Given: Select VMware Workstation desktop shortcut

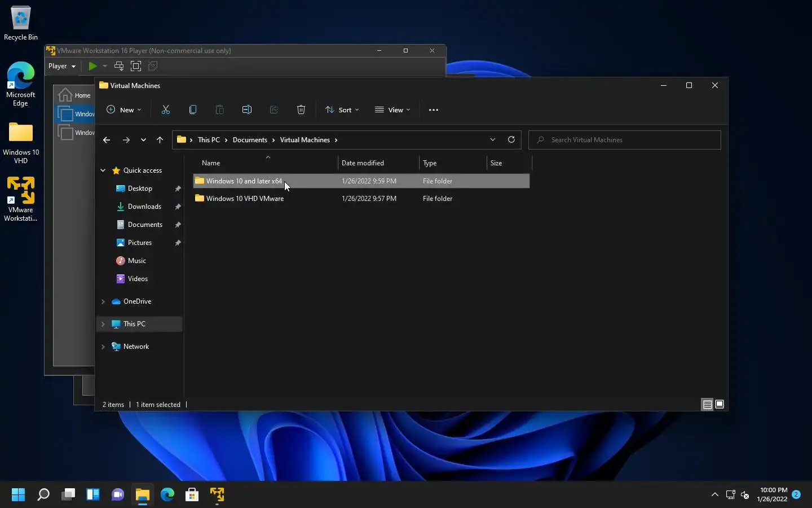Looking at the screenshot, I should point(21,199).
